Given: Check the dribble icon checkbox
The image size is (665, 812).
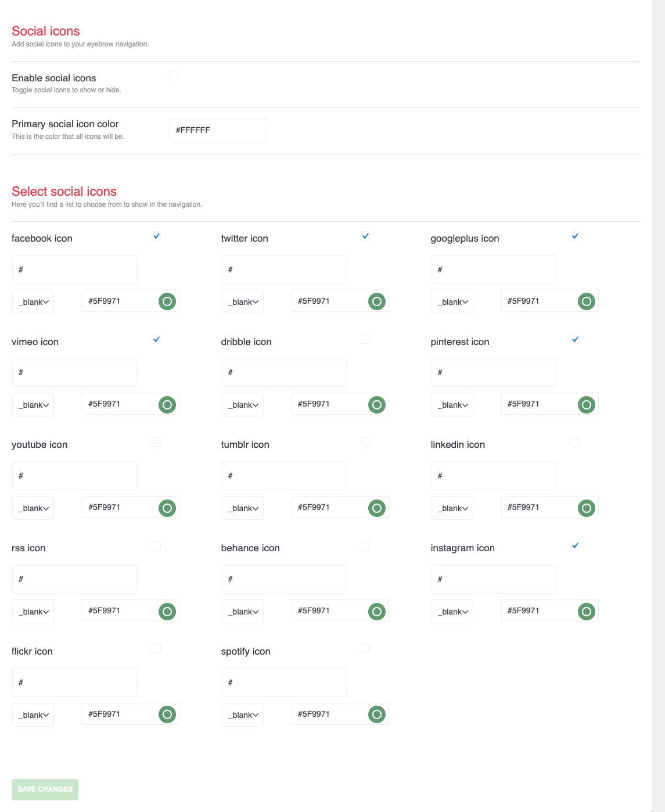Looking at the screenshot, I should (x=365, y=339).
